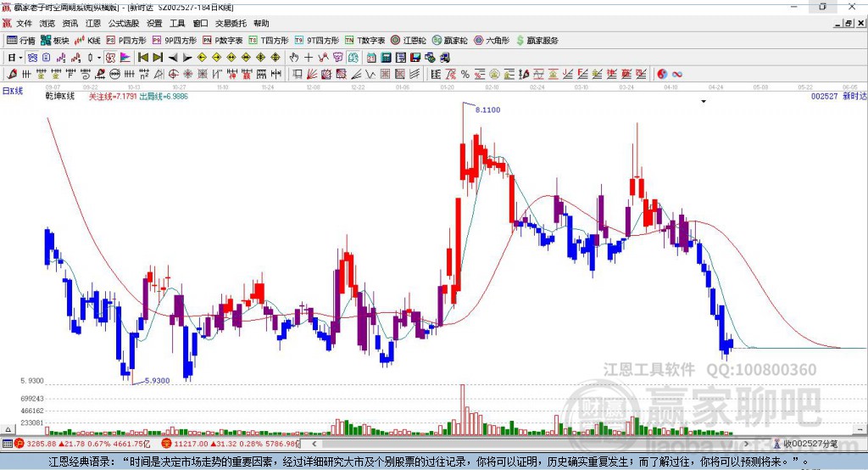Open the P四方形 tool
Viewport: 868px width, 470px height.
(x=126, y=41)
